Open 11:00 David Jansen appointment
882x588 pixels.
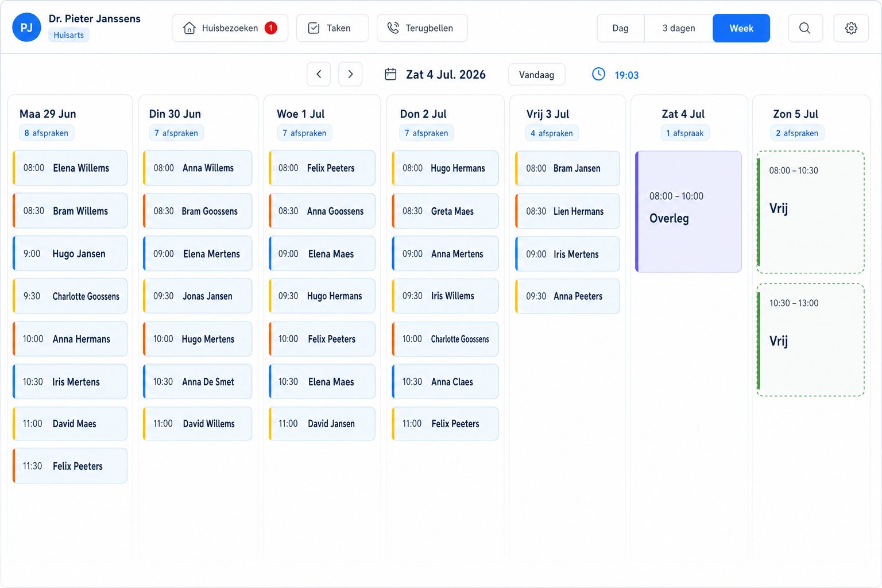click(x=322, y=424)
